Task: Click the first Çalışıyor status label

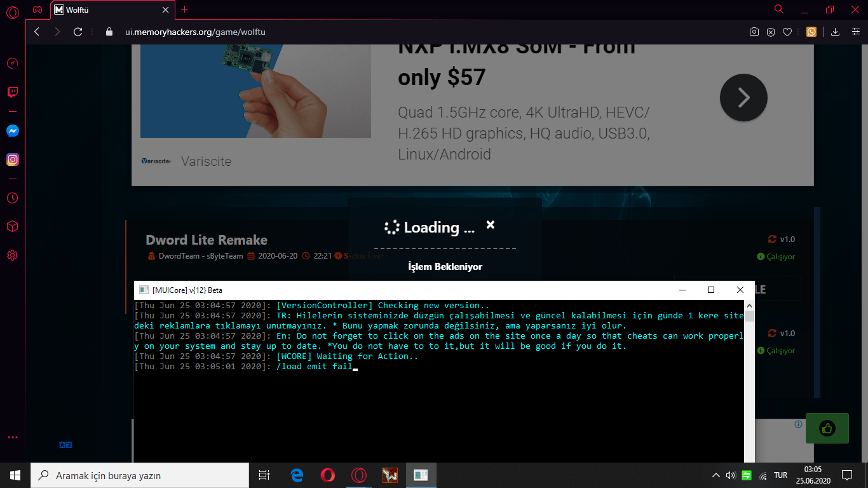Action: pos(780,257)
